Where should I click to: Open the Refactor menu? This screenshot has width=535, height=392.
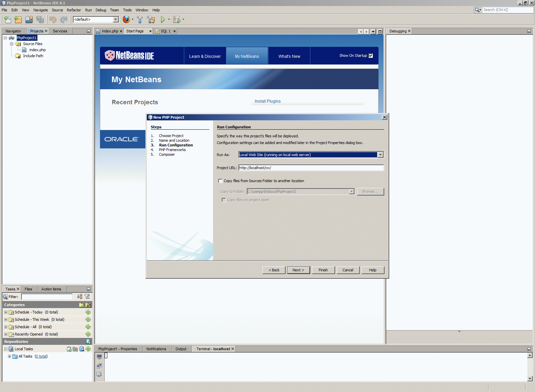[74, 10]
